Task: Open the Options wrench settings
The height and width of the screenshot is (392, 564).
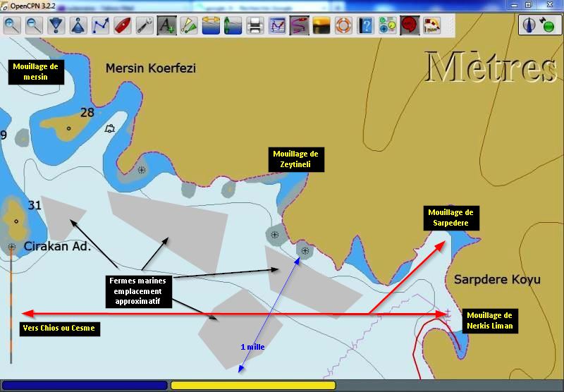Action: click(x=145, y=26)
